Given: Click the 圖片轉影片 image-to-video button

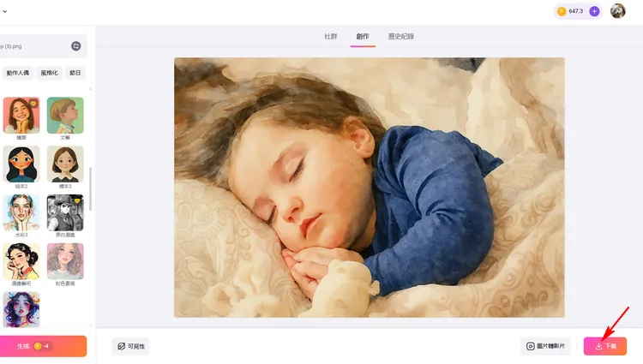Looking at the screenshot, I should [x=545, y=346].
